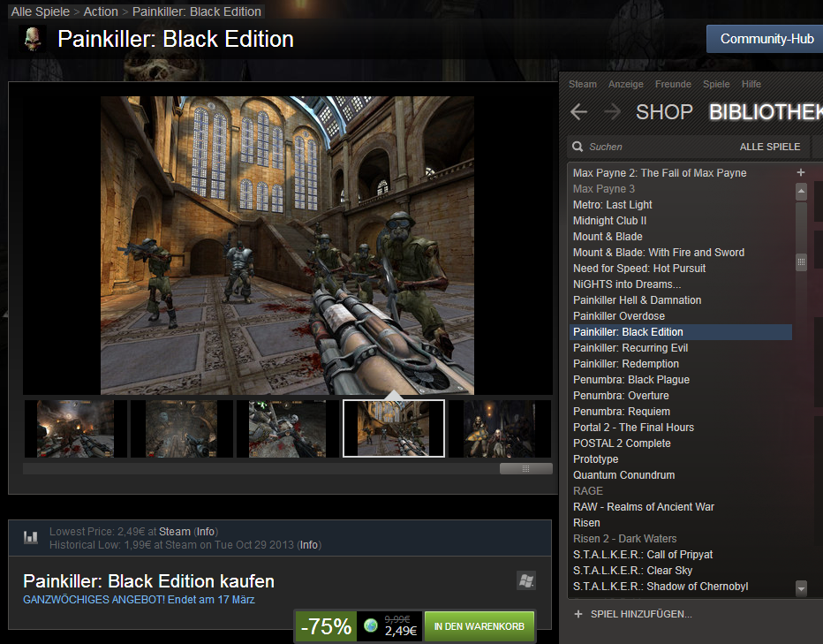
Task: Select Painkiller: Black Edition in library list
Action: click(681, 332)
